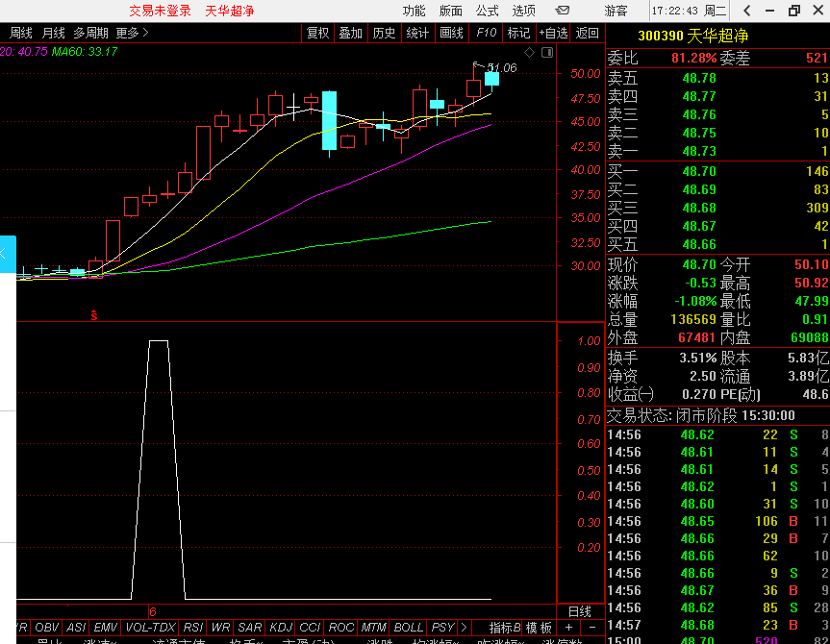This screenshot has height=644, width=830.
Task: Add stock via +自选 button
Action: click(x=553, y=33)
